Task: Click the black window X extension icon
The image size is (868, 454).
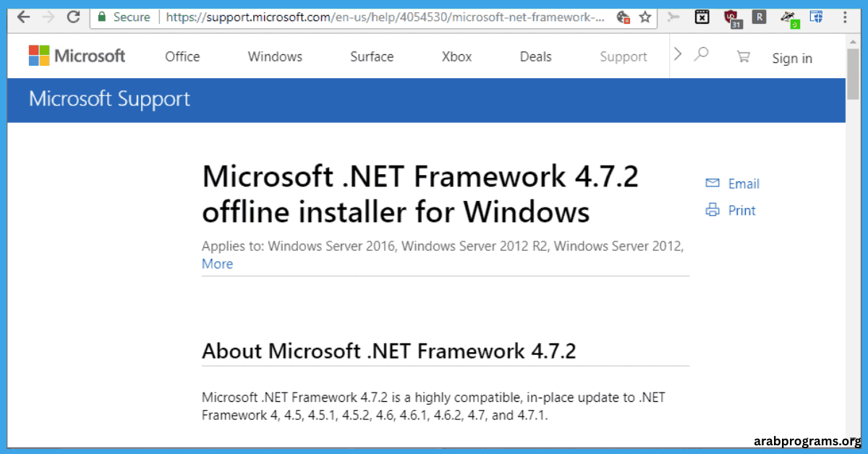Action: point(702,17)
